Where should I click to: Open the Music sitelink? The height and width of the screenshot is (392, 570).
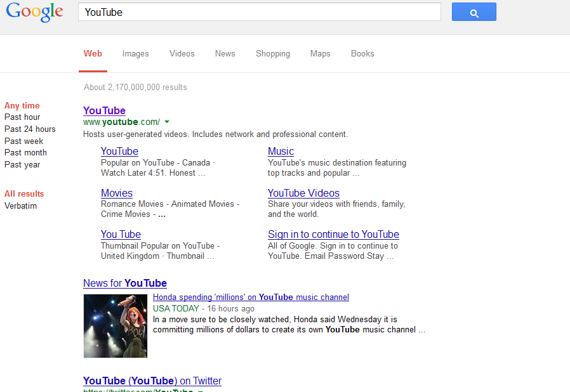pyautogui.click(x=281, y=152)
